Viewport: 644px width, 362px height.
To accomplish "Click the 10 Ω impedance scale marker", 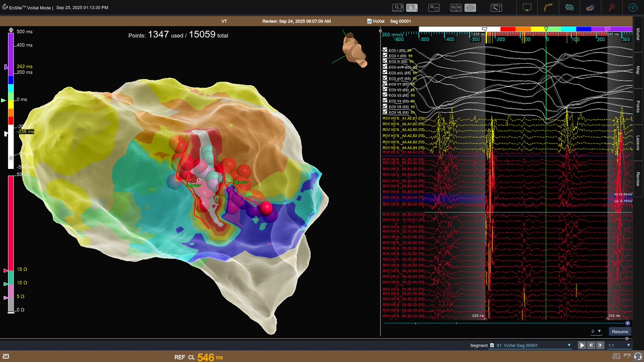I will pyautogui.click(x=6, y=284).
